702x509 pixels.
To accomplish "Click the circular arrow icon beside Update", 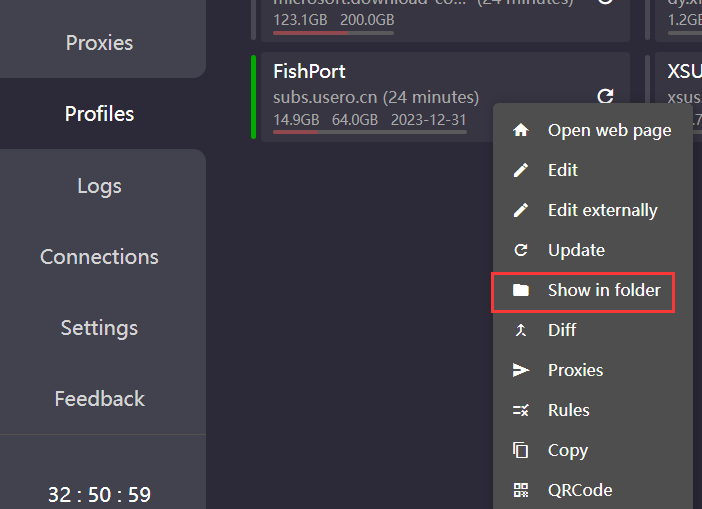I will [520, 250].
